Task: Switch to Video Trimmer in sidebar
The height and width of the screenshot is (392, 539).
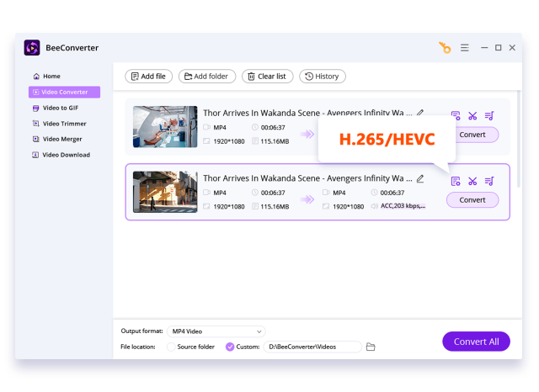Action: point(64,124)
